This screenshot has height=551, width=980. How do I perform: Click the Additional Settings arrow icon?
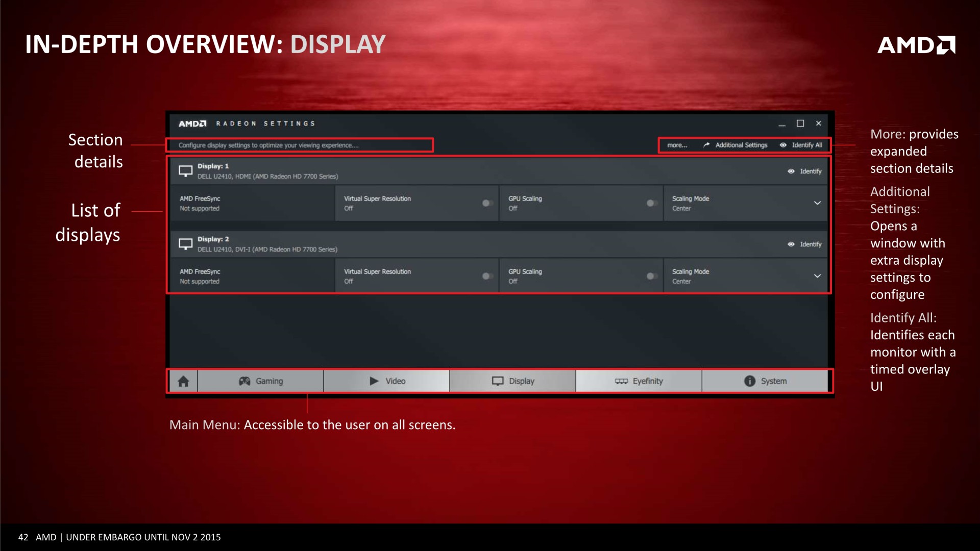[x=706, y=145]
